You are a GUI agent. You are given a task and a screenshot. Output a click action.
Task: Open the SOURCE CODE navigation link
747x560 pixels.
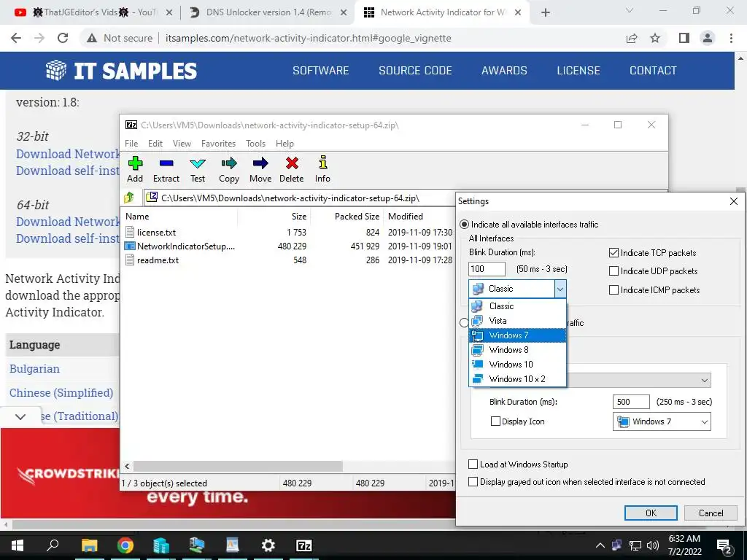415,71
